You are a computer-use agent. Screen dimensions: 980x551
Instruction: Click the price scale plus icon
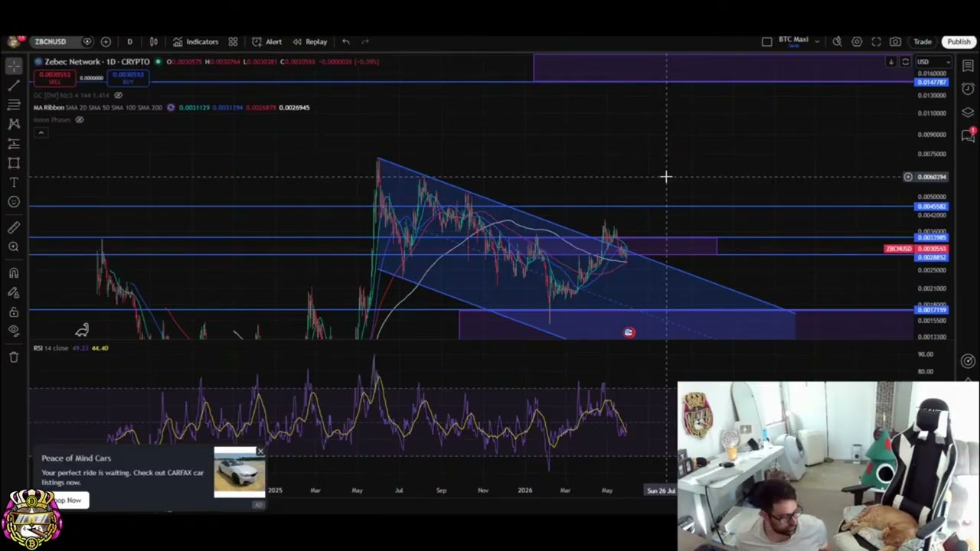(908, 177)
